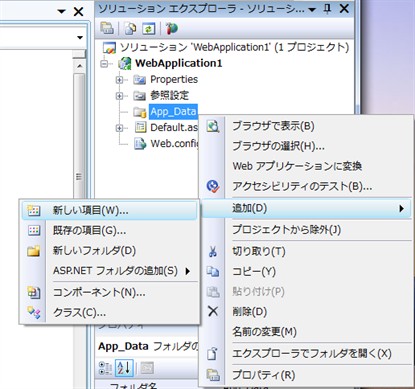Click the properties icon beside プロパティ(R)
Image resolution: width=415 pixels, height=389 pixels.
(x=213, y=375)
